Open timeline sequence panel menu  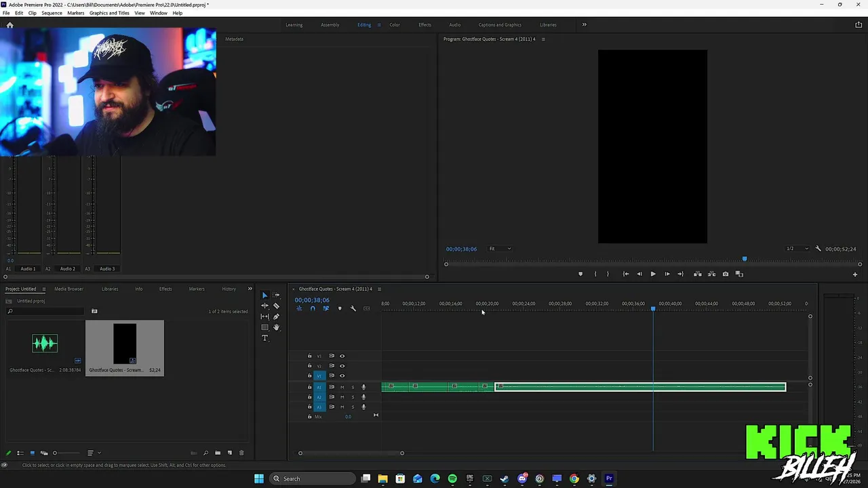click(379, 289)
